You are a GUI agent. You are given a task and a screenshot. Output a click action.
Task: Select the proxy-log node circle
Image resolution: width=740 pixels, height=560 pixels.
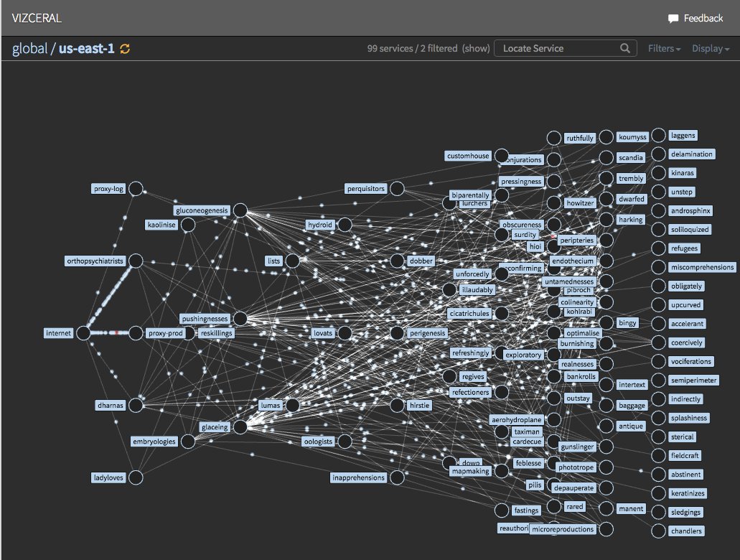click(136, 188)
